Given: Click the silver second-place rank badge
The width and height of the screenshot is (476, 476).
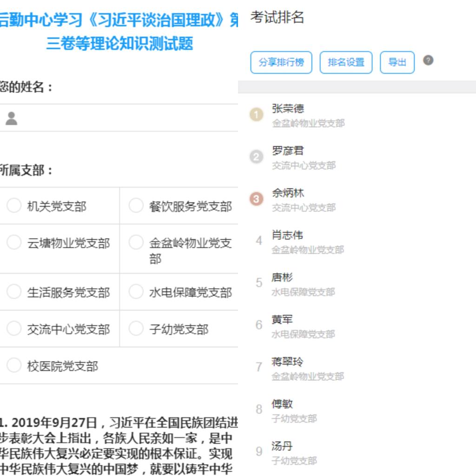Looking at the screenshot, I should (256, 157).
